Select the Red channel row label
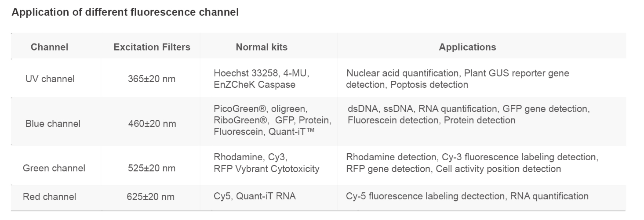Viewport: 644px width, 220px height. [x=49, y=197]
